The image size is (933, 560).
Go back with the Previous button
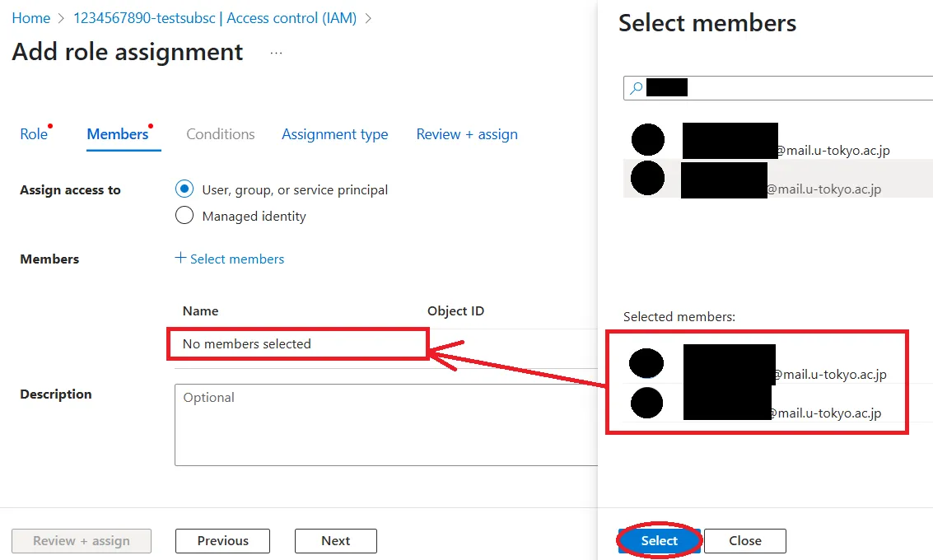pyautogui.click(x=222, y=541)
